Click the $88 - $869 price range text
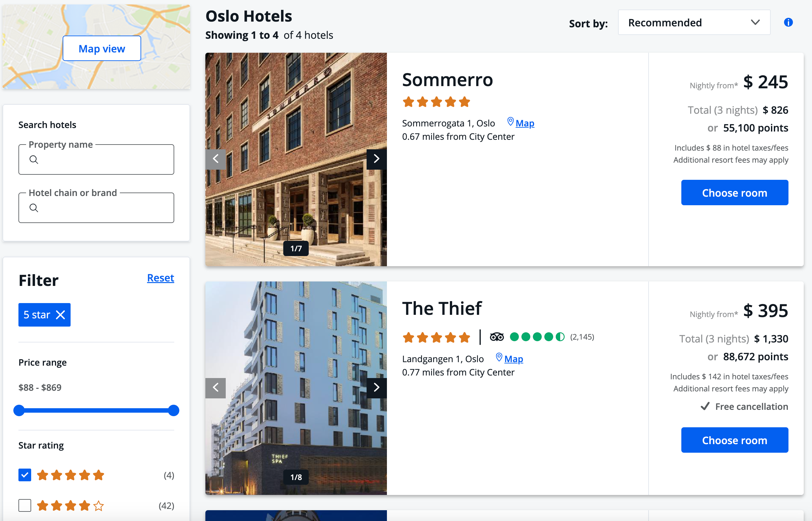This screenshot has width=812, height=521. 40,387
